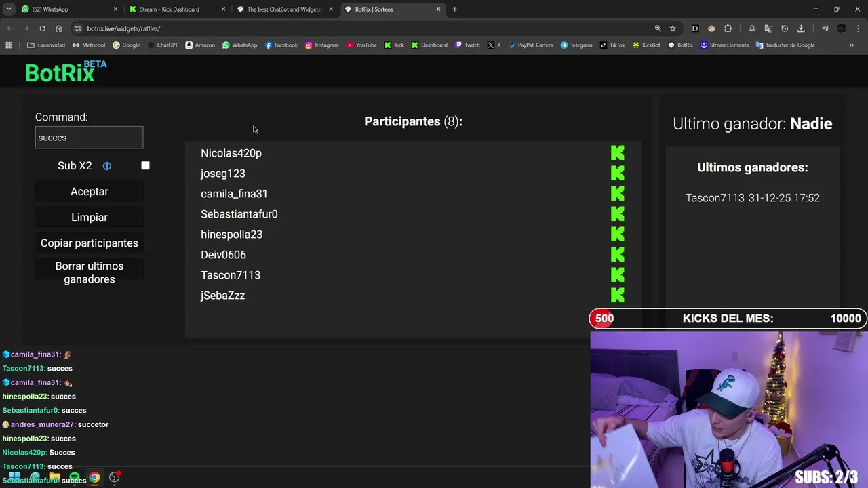Expand the bookmarks overflow chevron
868x488 pixels.
[x=852, y=45]
